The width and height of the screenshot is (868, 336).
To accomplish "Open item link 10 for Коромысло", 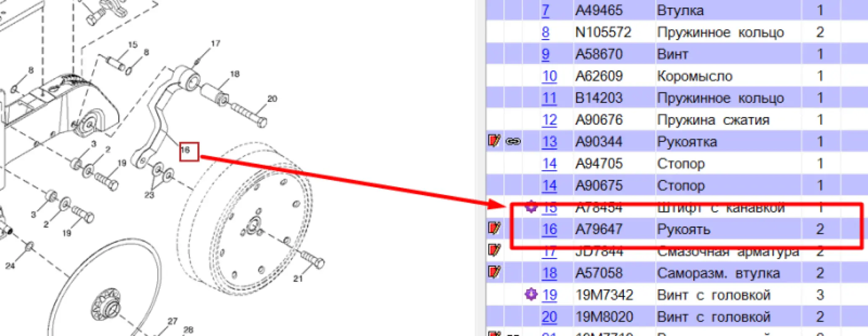I will [549, 76].
